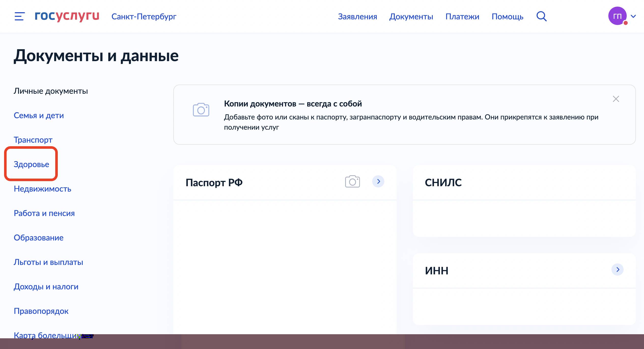This screenshot has width=644, height=349.
Task: Add photo to Паспорт РФ card
Action: coord(352,181)
